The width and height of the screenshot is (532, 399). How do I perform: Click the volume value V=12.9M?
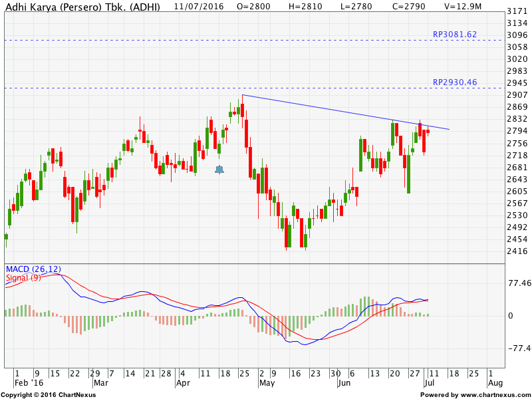pyautogui.click(x=465, y=6)
